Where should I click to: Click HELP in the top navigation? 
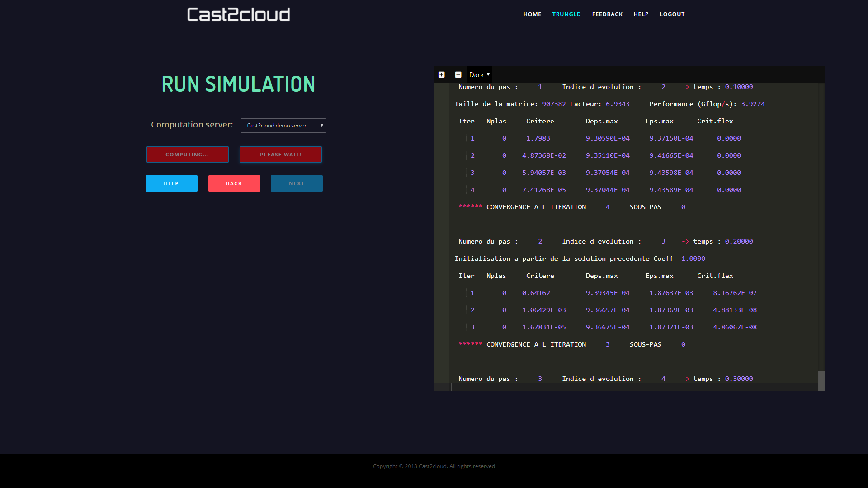click(641, 14)
